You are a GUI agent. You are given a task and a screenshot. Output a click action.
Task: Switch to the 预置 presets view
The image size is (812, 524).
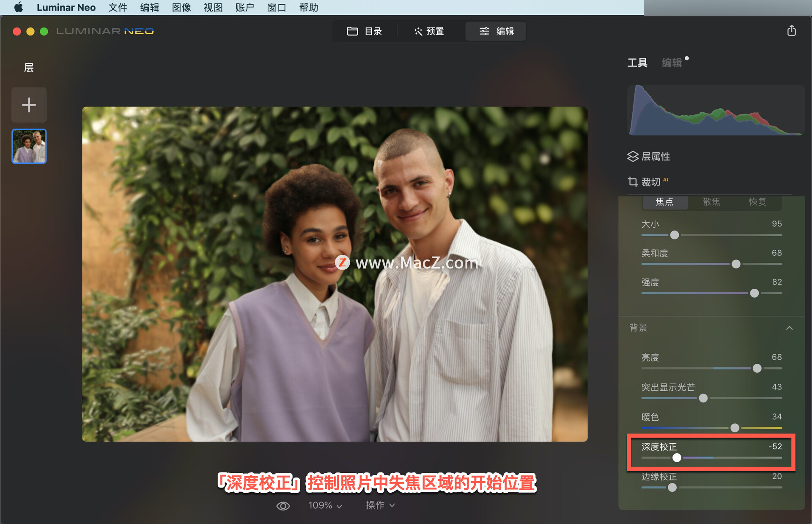(429, 31)
